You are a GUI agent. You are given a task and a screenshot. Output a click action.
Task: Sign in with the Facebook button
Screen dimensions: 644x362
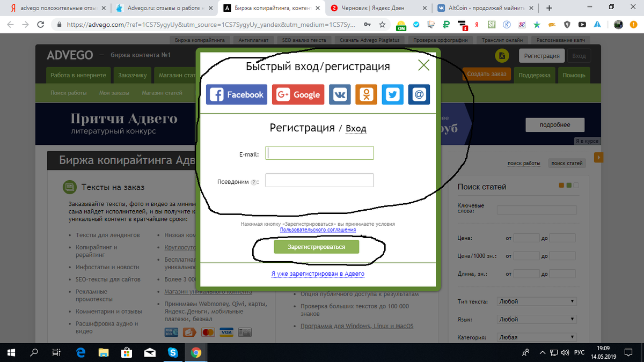tap(236, 94)
